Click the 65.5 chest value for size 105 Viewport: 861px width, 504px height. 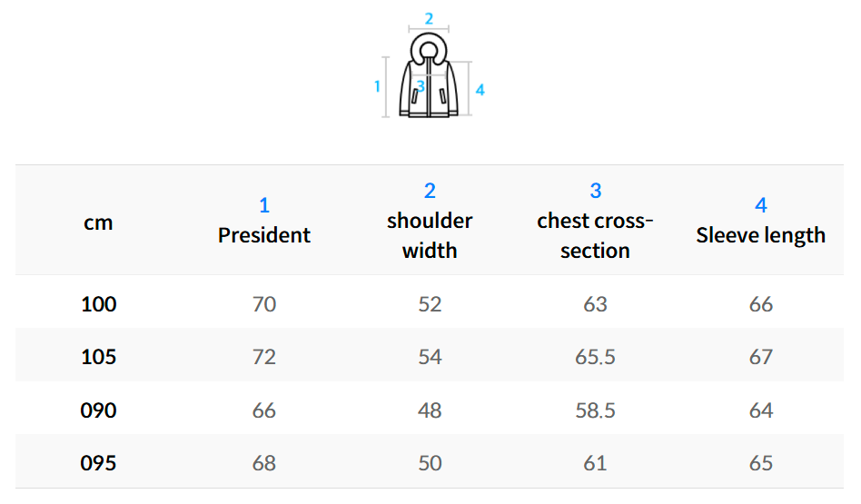[595, 356]
